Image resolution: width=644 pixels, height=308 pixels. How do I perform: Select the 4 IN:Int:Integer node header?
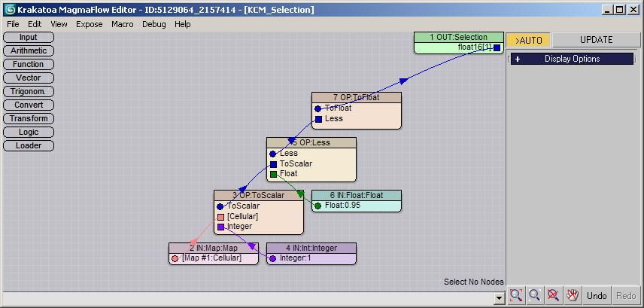pyautogui.click(x=311, y=248)
